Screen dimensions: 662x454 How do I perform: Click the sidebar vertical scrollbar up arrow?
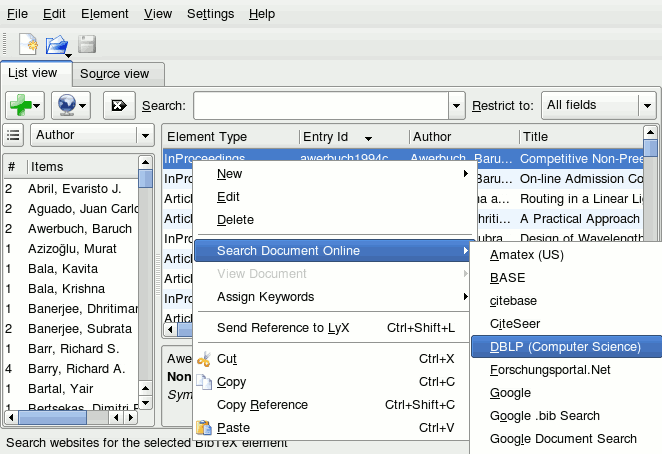(x=145, y=162)
